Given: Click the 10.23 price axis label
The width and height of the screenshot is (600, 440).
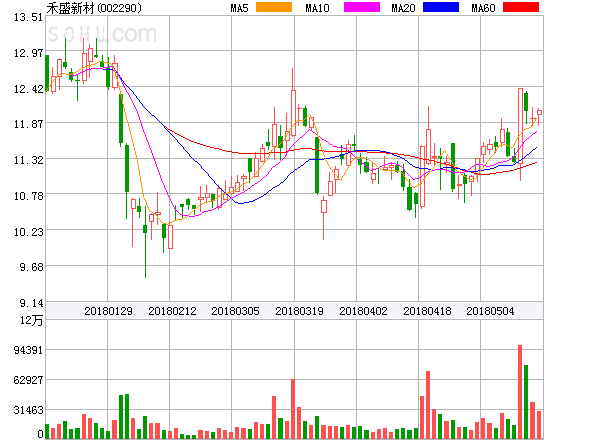Looking at the screenshot, I should coord(28,232).
